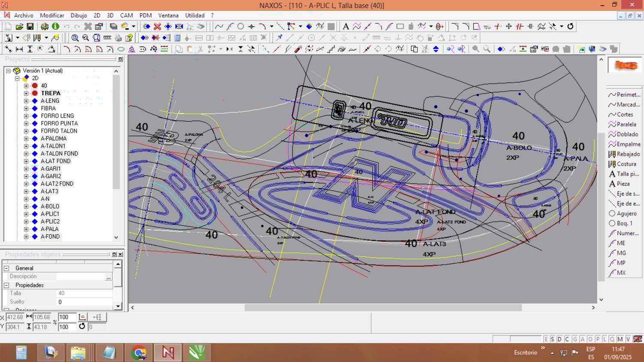The height and width of the screenshot is (362, 644).
Task: Open the Utilidad menu
Action: pos(194,15)
